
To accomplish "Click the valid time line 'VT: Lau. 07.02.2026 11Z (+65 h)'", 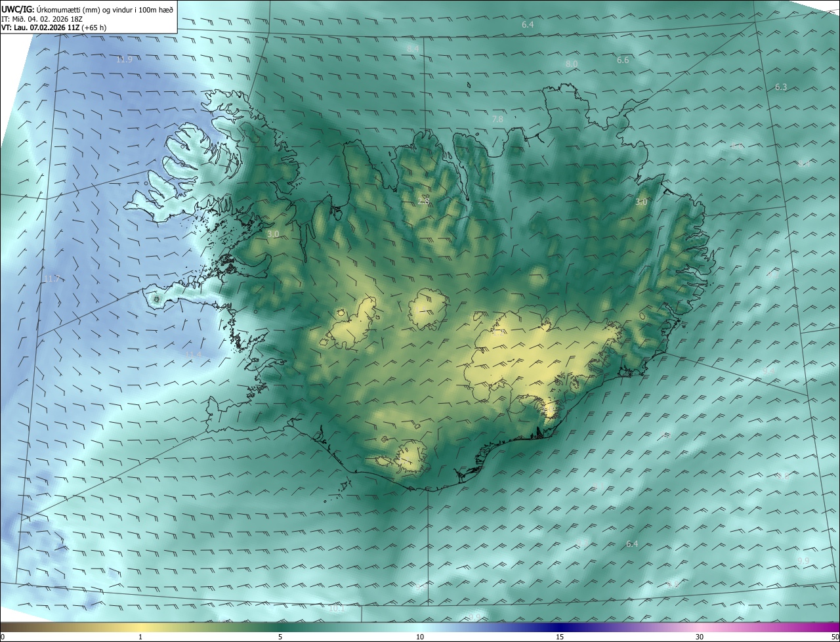I will [x=54, y=28].
